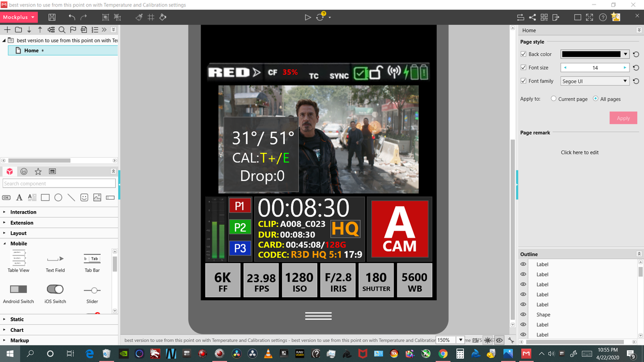Create a new folder in the project tree
Viewport: 644px width, 362px height.
[x=18, y=30]
